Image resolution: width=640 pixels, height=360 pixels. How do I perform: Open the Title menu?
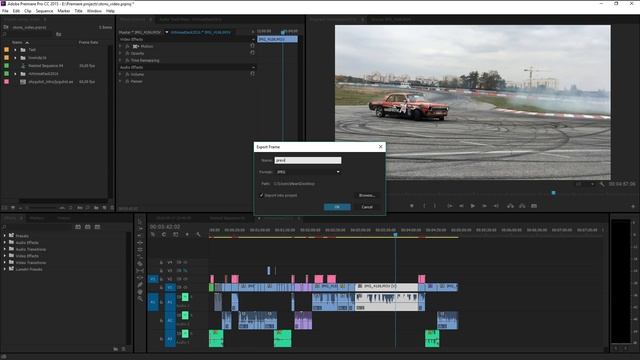(x=78, y=11)
